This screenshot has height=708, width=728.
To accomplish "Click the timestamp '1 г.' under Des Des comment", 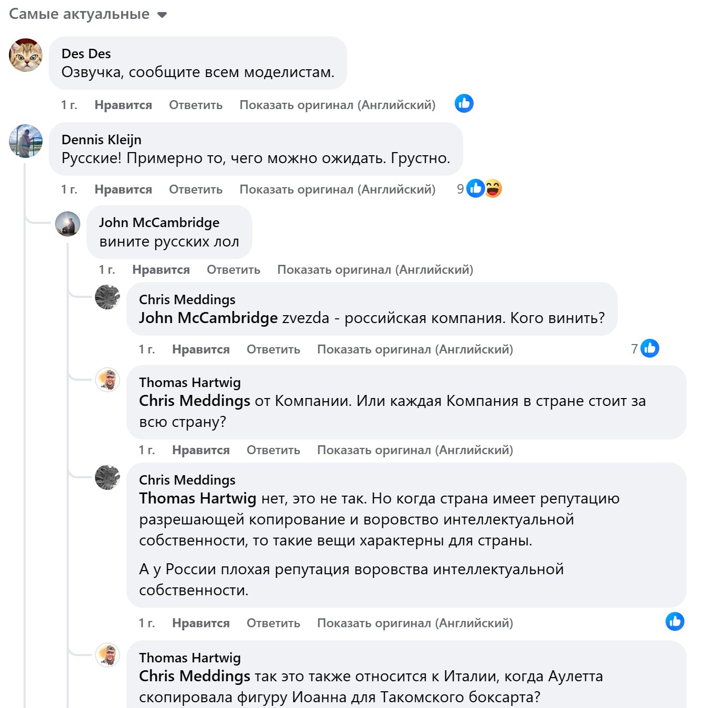I will 69,105.
